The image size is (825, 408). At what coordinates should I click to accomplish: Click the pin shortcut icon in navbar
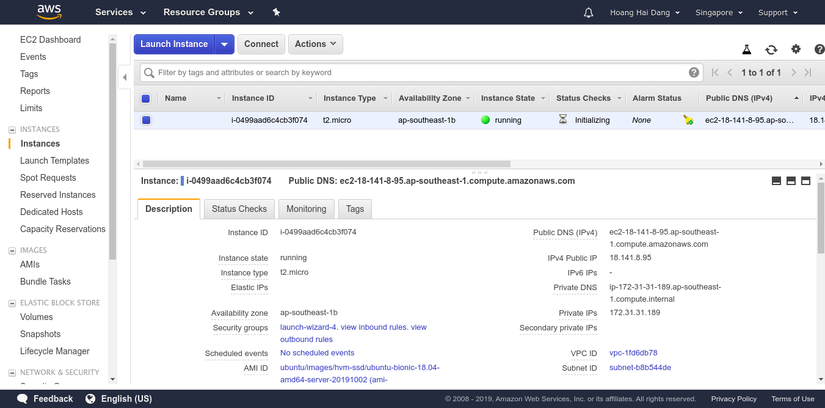pyautogui.click(x=276, y=13)
